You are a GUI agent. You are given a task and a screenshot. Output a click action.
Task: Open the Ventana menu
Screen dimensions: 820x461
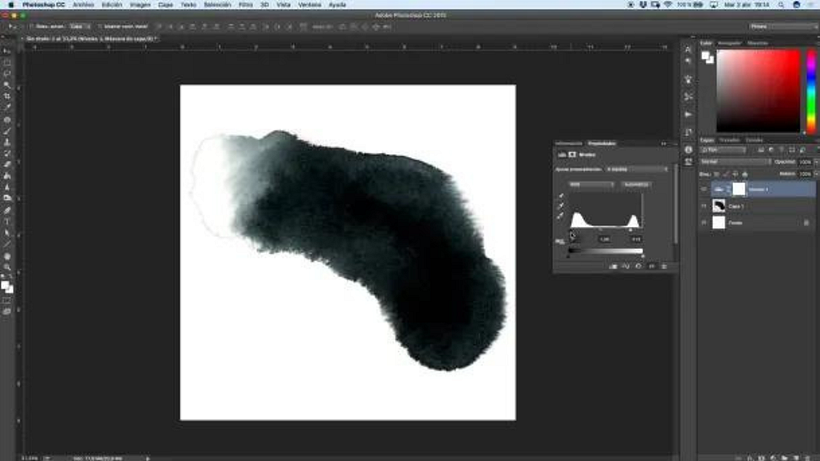[310, 5]
